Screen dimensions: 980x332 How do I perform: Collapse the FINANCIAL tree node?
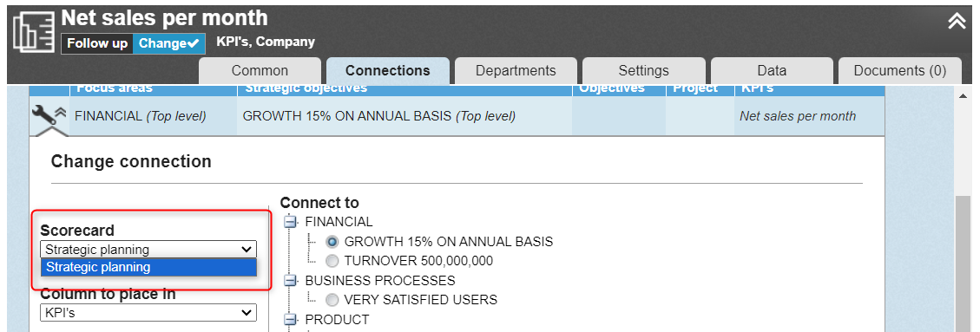coord(290,222)
